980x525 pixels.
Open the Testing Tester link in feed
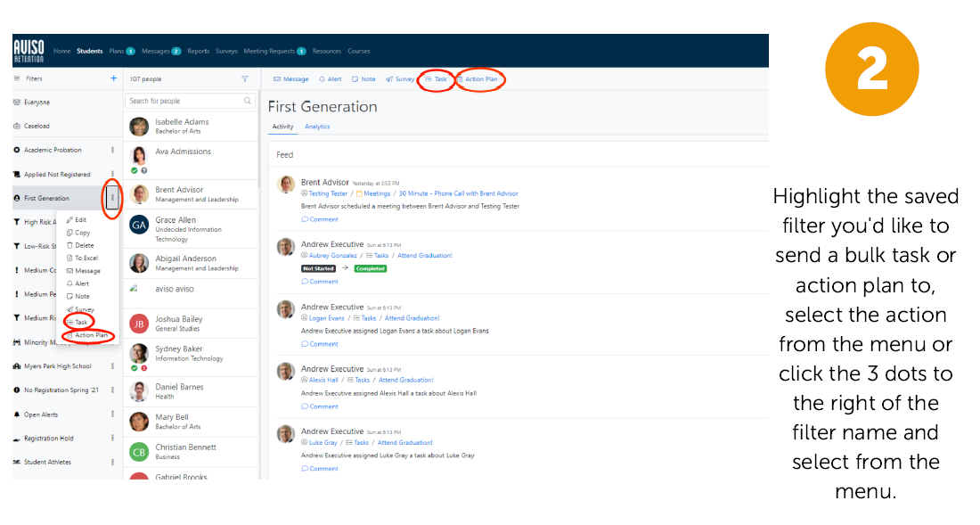pos(328,193)
